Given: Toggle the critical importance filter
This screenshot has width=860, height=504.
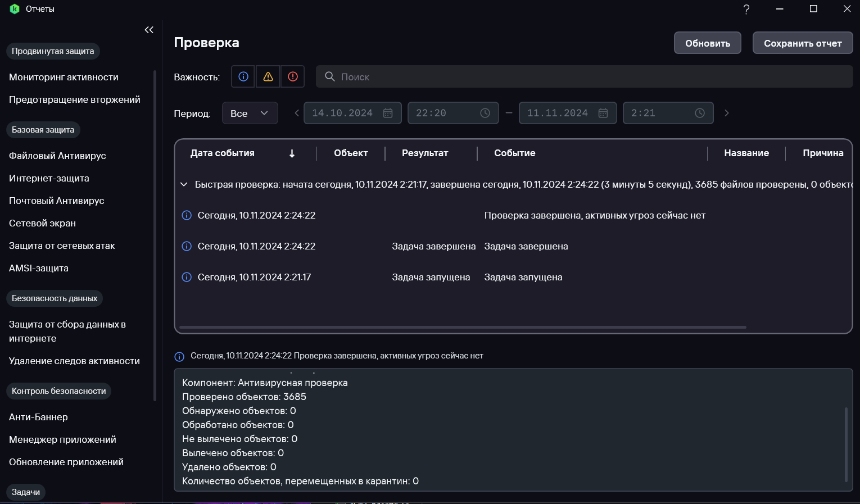Looking at the screenshot, I should point(293,76).
